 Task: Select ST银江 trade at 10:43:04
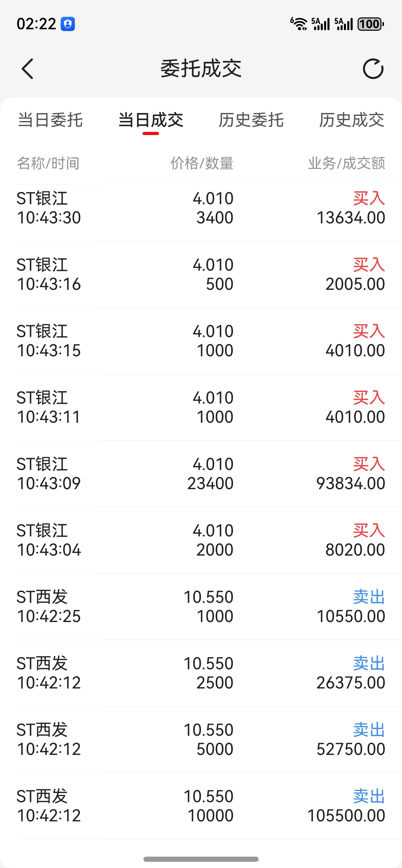tap(201, 540)
